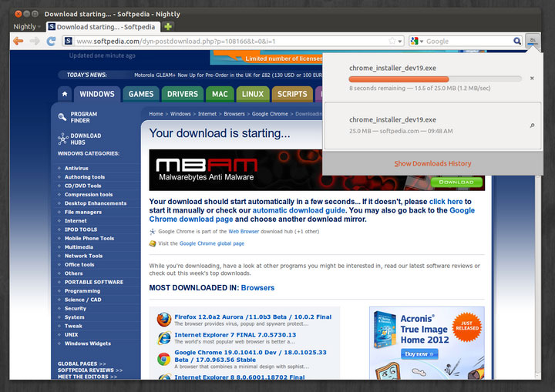Click the Internet Explorer 7 logo icon
555x392 pixels.
164,338
